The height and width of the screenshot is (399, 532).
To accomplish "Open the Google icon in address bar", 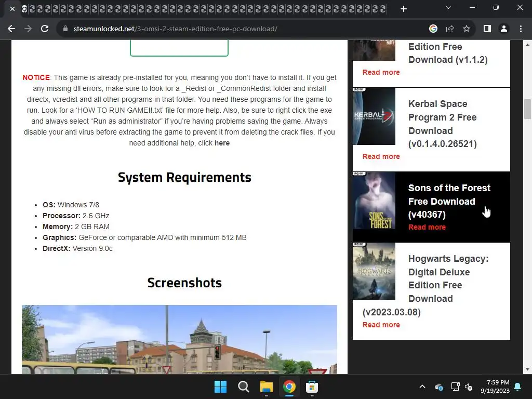I will (x=433, y=29).
